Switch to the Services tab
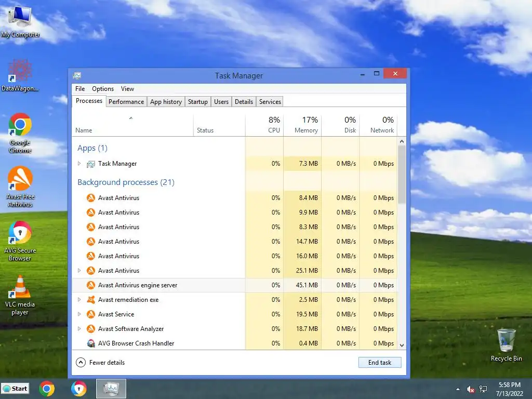The width and height of the screenshot is (532, 399). 270,102
